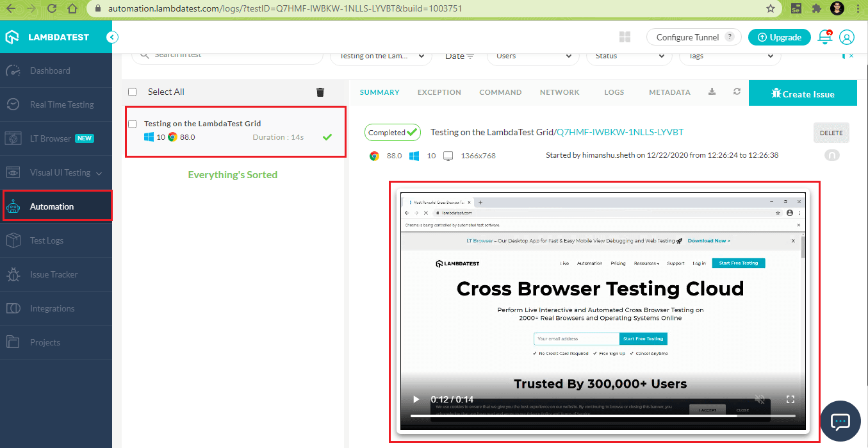Open the apps grid icon in the header
The image size is (868, 448).
pos(625,37)
